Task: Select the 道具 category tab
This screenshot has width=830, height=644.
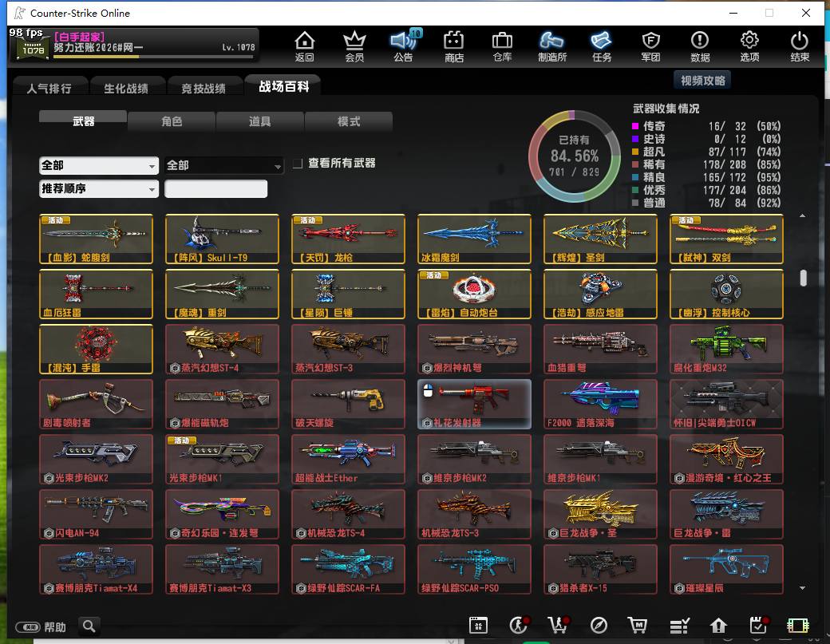Action: tap(260, 121)
